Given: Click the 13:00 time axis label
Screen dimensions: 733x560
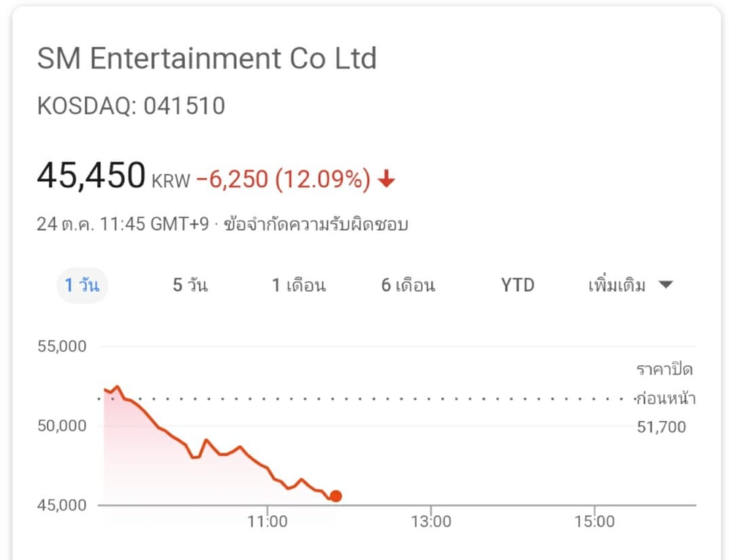Looking at the screenshot, I should click(431, 522).
